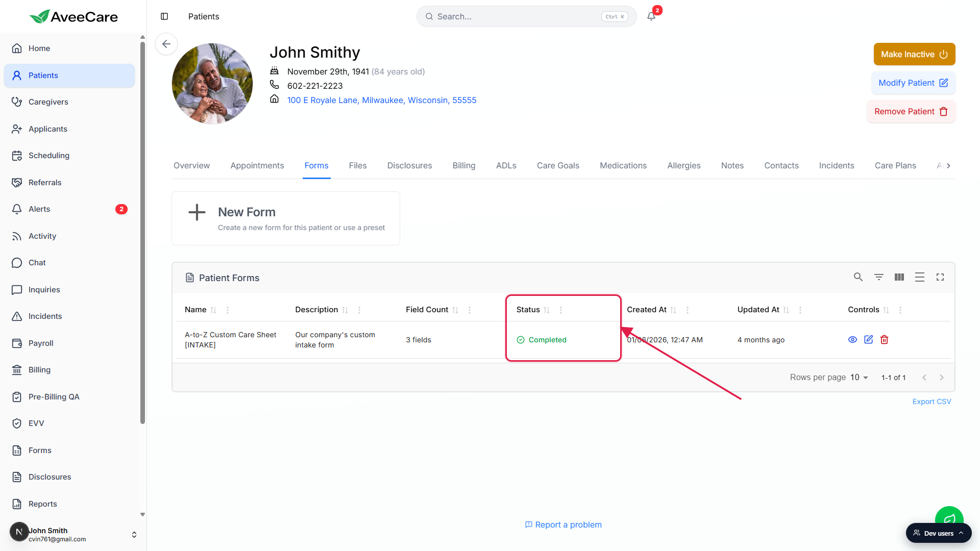This screenshot has height=551, width=980.
Task: Switch to the Overview tab
Action: (x=191, y=166)
